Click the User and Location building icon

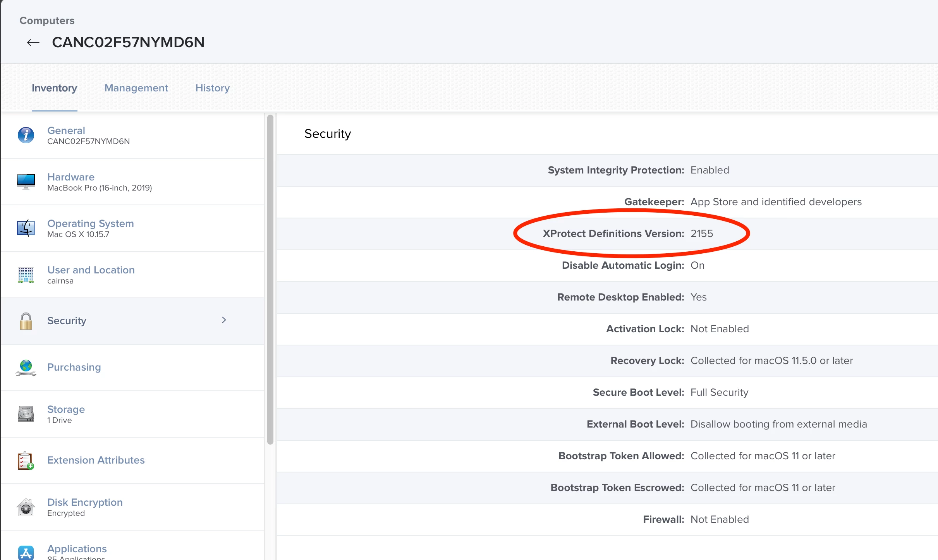coord(26,275)
